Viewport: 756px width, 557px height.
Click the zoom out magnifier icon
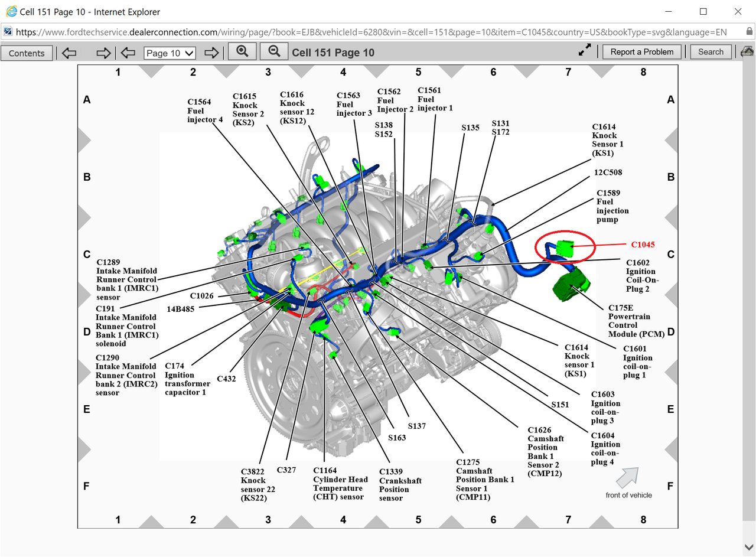[x=274, y=52]
